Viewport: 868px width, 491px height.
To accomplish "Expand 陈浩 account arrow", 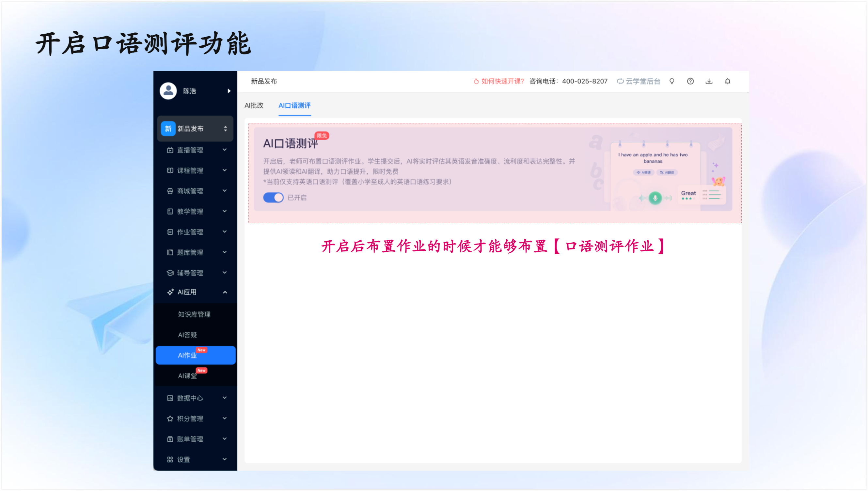I will (x=229, y=91).
